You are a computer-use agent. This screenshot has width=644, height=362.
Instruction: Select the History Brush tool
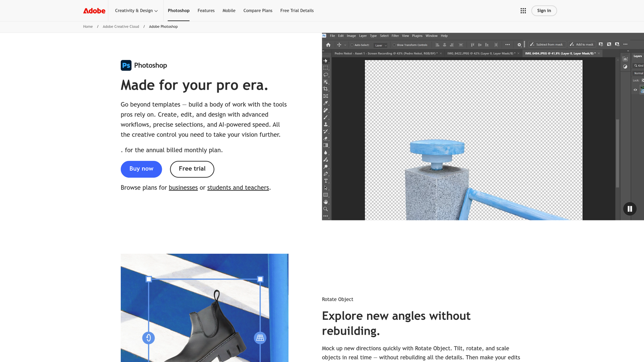point(326,131)
